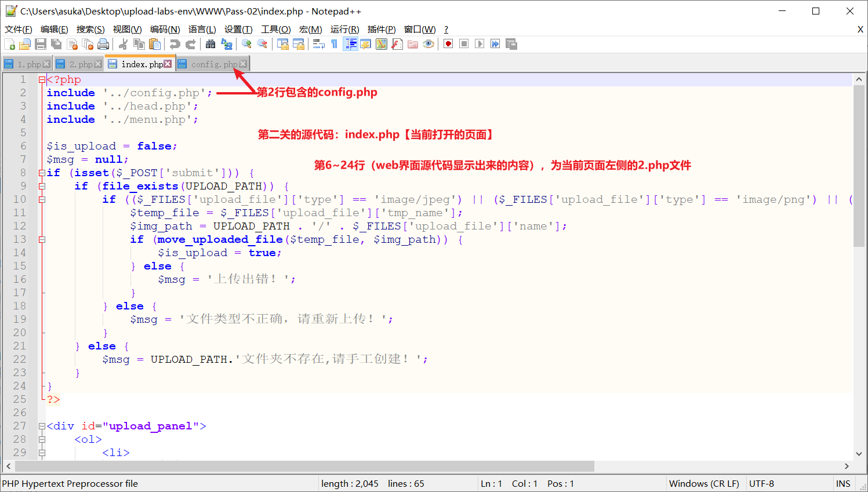Collapse the type check block at line 10
The height and width of the screenshot is (492, 868).
click(x=42, y=199)
